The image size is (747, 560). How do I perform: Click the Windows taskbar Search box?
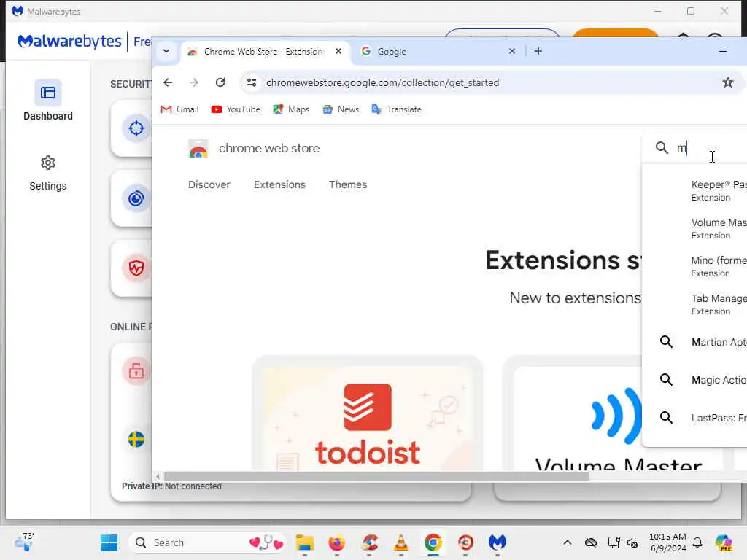coord(206,542)
